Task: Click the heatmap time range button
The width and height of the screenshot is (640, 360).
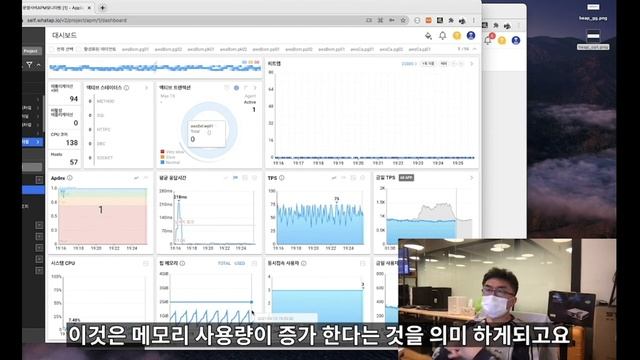Action: 428,64
